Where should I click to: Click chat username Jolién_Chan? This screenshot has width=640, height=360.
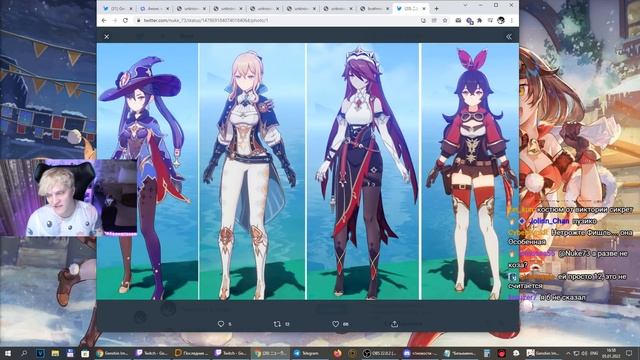click(x=549, y=221)
